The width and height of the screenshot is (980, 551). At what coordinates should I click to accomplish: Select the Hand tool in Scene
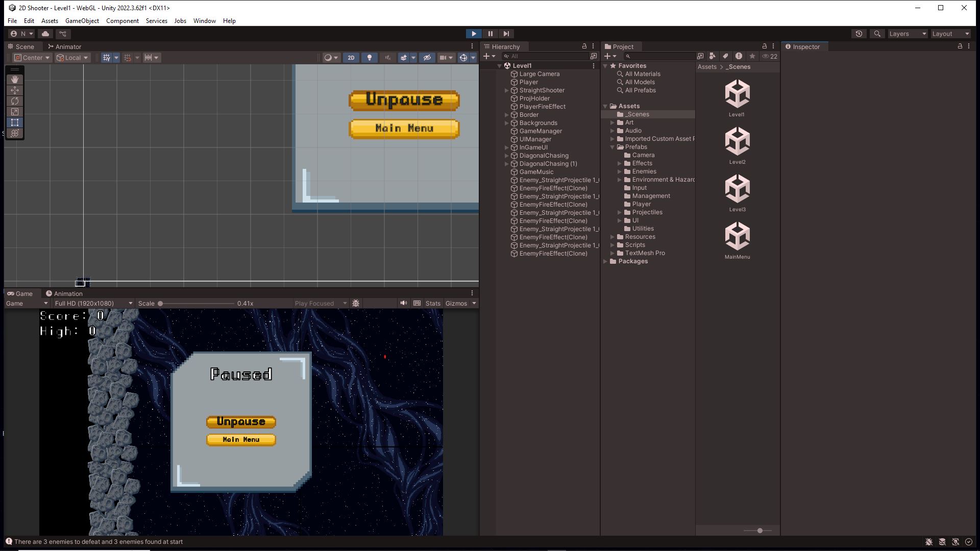[x=15, y=79]
